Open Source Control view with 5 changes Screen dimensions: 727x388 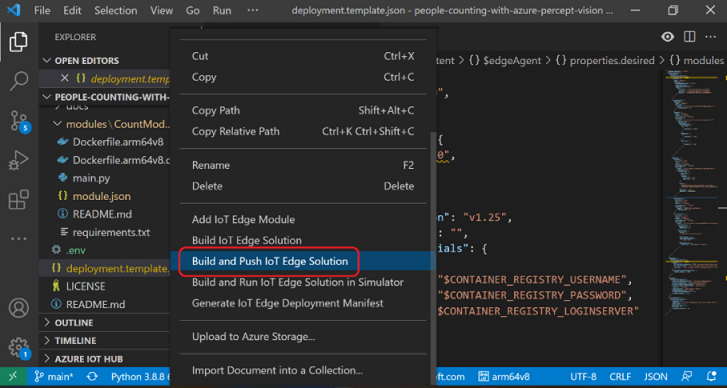[19, 121]
